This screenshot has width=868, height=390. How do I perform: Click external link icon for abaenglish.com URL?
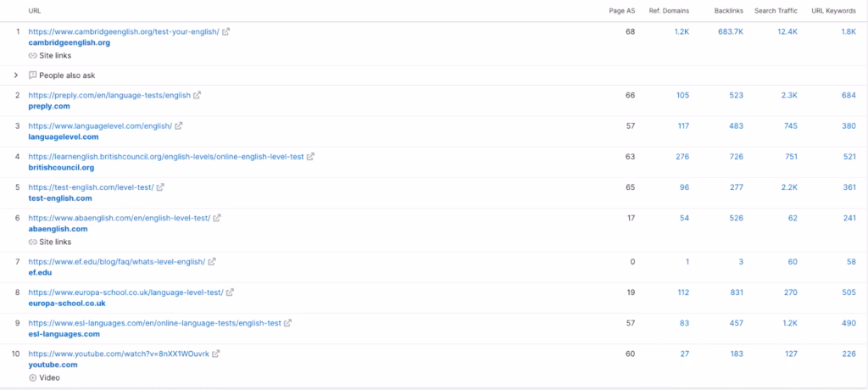[217, 218]
